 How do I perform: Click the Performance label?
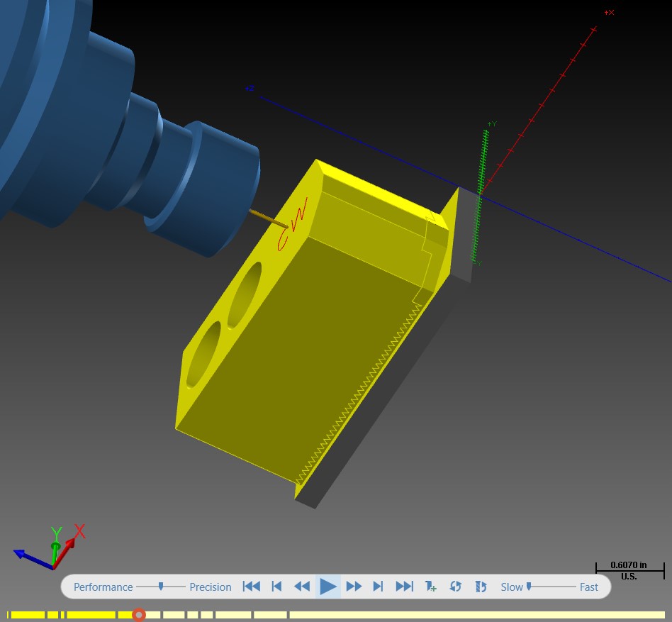[103, 587]
